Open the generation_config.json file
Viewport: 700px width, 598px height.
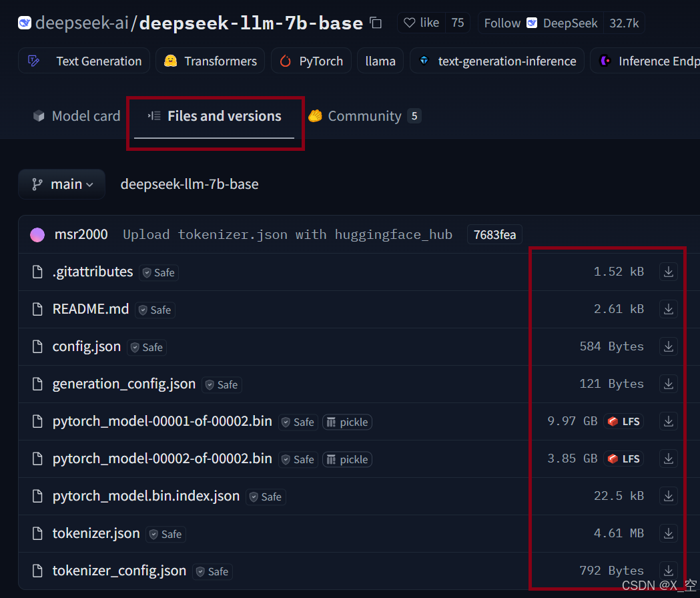124,384
